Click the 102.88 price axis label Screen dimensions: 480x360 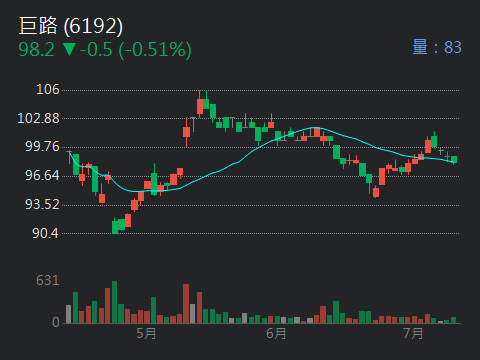click(38, 118)
